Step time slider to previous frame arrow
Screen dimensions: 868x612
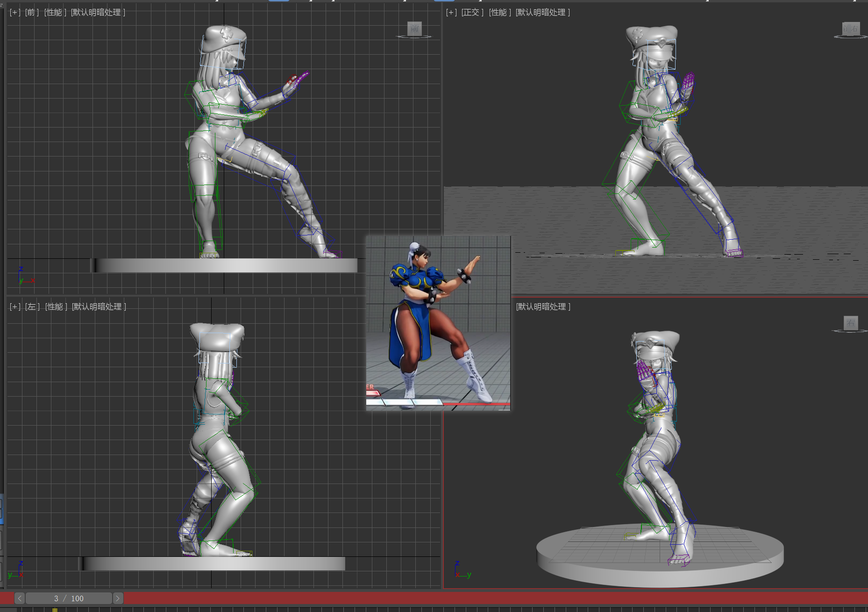coord(20,598)
